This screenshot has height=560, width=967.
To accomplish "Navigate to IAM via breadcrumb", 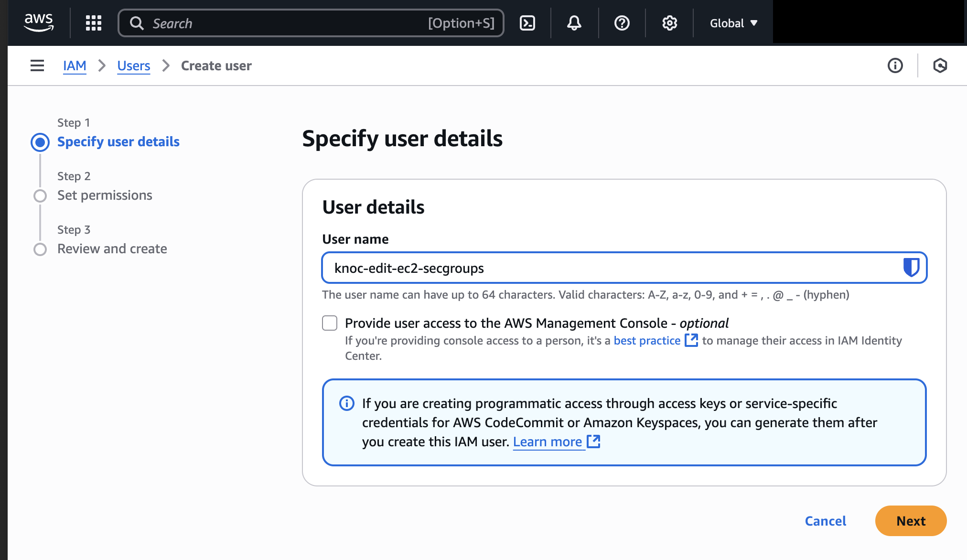I will 75,65.
